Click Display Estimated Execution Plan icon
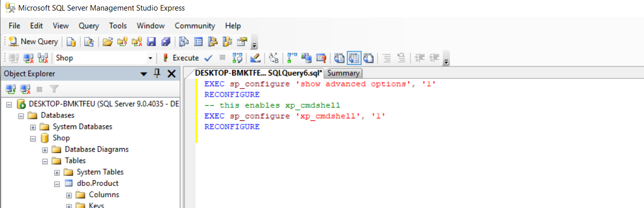 [x=237, y=58]
